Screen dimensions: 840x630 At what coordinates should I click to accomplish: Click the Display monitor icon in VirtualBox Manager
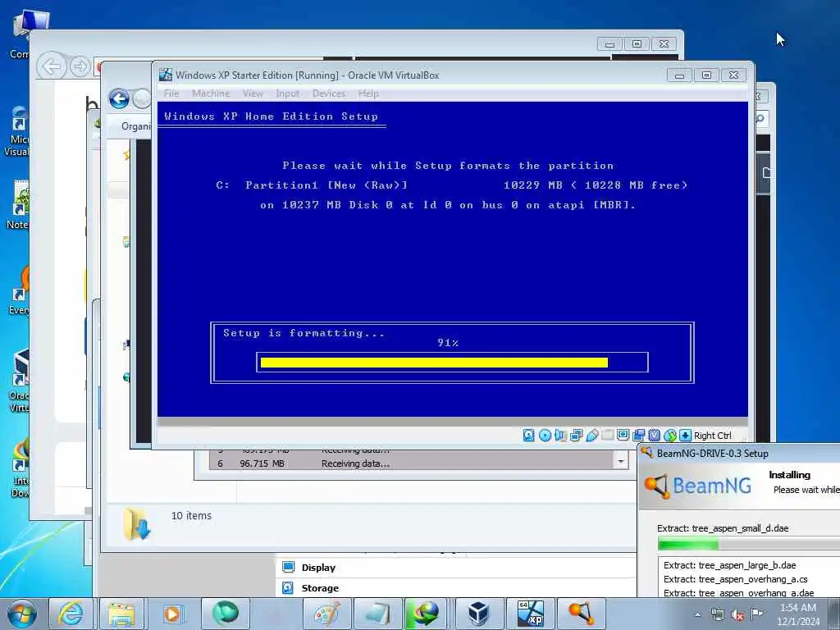pos(288,568)
